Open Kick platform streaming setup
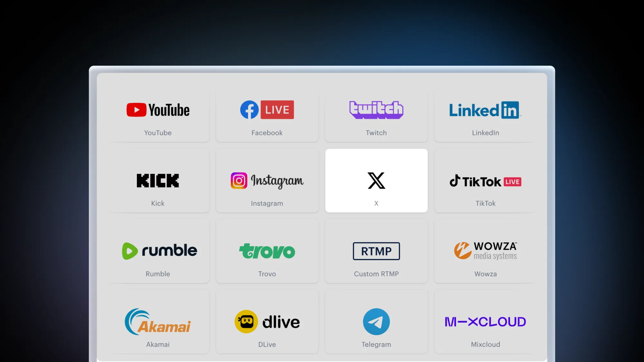The image size is (644, 362). point(158,180)
